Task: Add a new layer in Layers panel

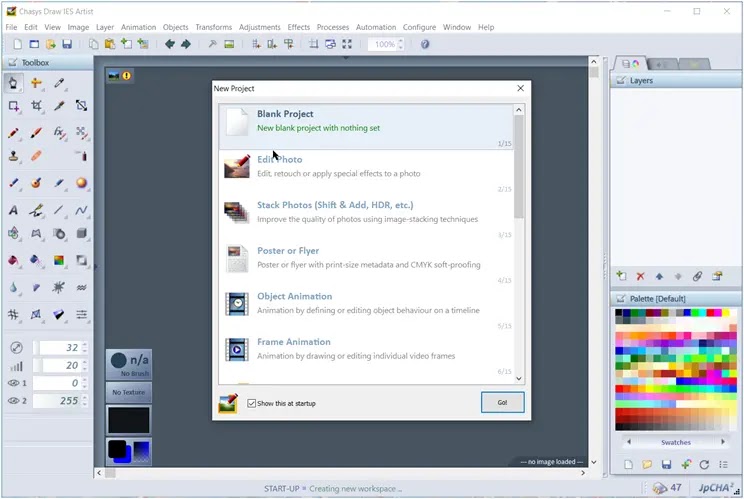Action: point(621,276)
